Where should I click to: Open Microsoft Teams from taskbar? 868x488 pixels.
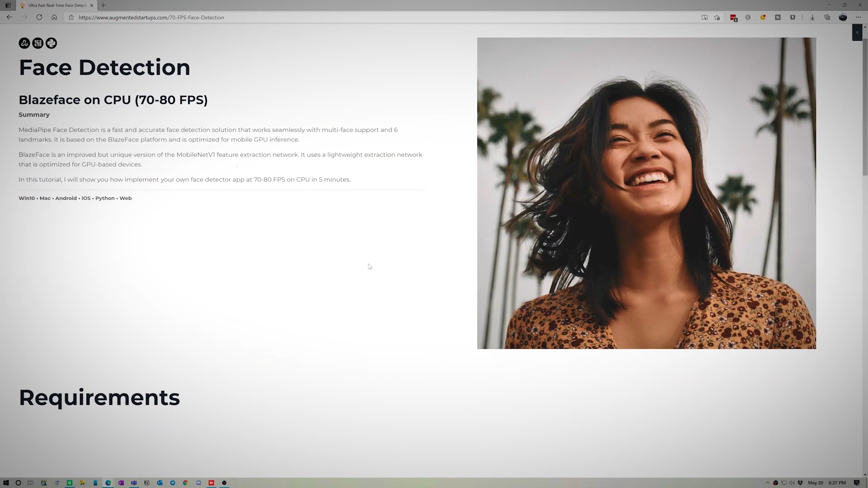pos(134,483)
